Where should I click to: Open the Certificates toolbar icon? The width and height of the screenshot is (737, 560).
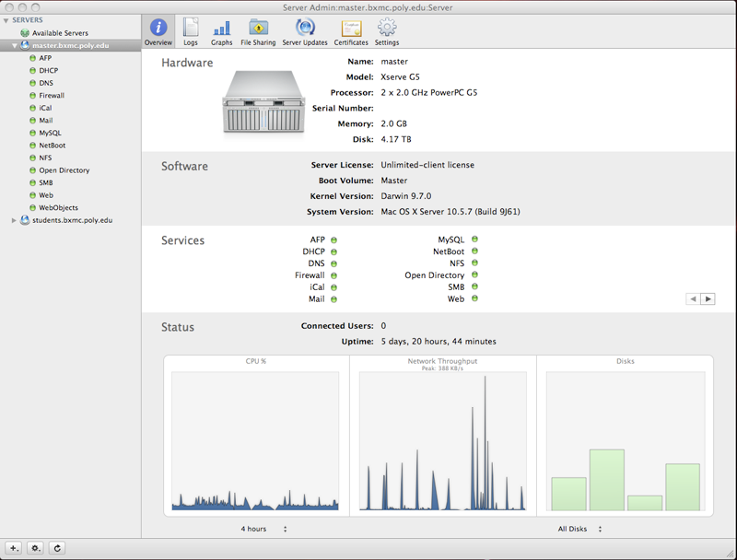(351, 31)
